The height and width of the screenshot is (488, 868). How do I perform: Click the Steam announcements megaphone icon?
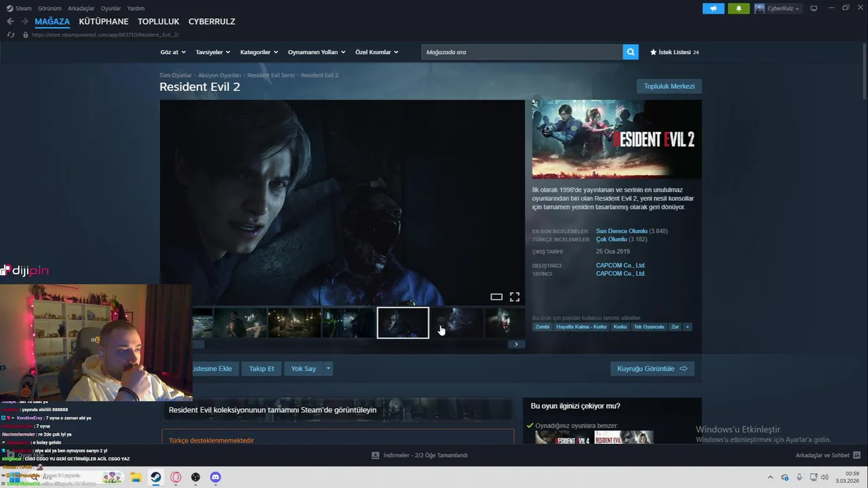pos(713,8)
